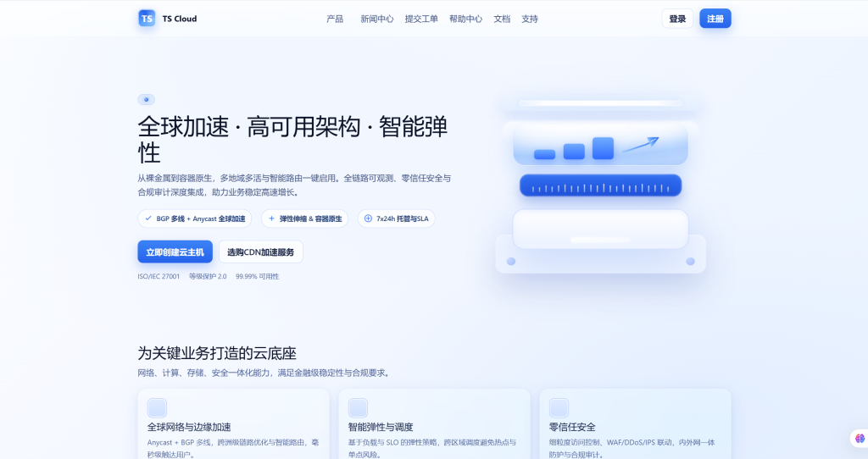Click the TS Cloud brand name text
The image size is (868, 459).
tap(180, 19)
